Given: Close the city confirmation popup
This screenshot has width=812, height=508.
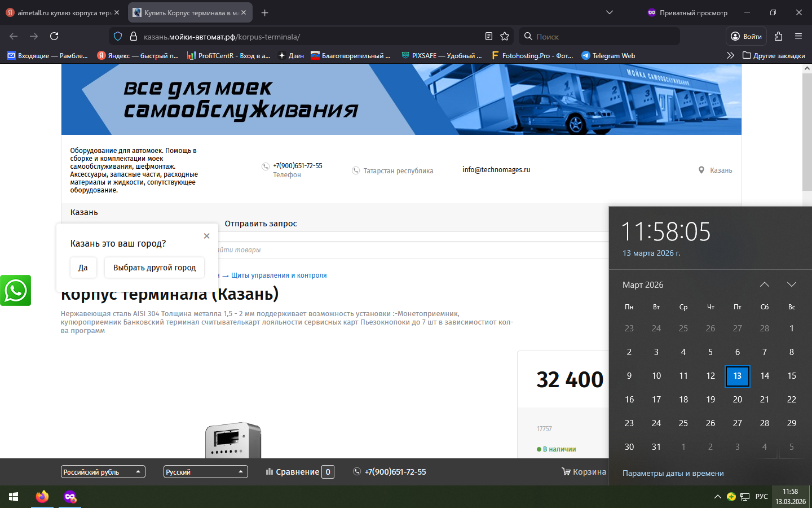Looking at the screenshot, I should [206, 236].
